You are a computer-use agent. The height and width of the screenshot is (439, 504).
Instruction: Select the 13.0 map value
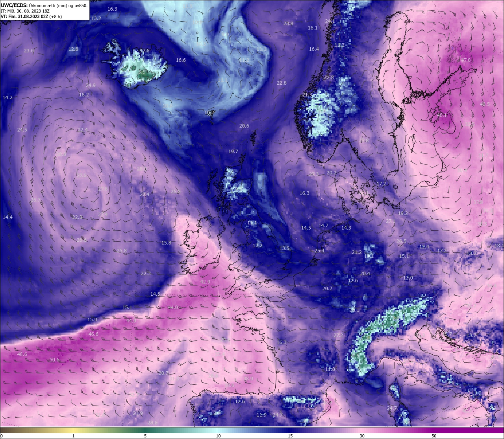(x=408, y=278)
